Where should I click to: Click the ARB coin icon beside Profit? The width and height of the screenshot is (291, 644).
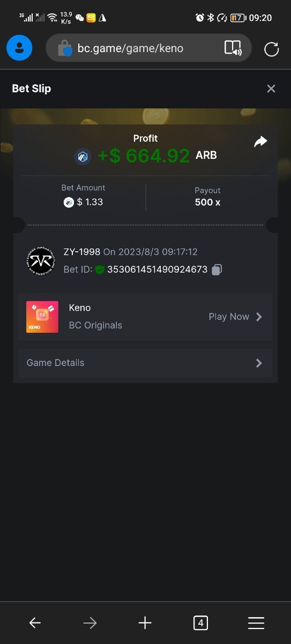click(x=83, y=157)
